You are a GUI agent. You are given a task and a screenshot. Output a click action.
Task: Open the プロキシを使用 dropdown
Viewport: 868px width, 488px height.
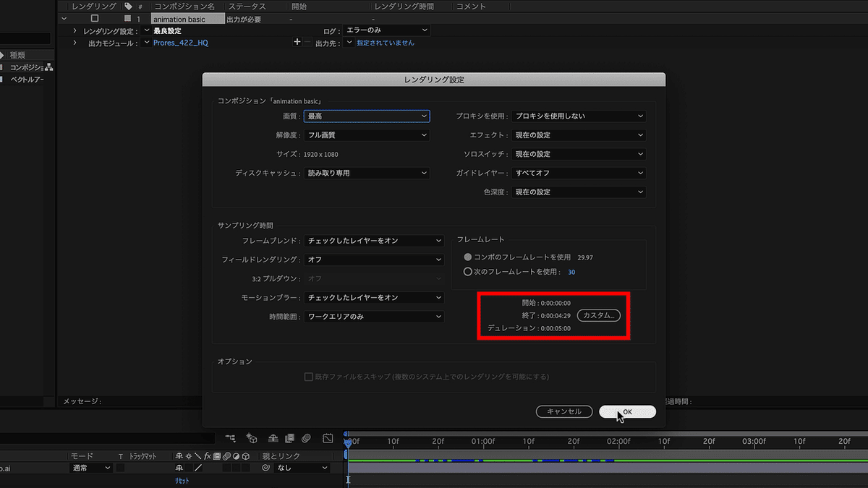pyautogui.click(x=579, y=116)
